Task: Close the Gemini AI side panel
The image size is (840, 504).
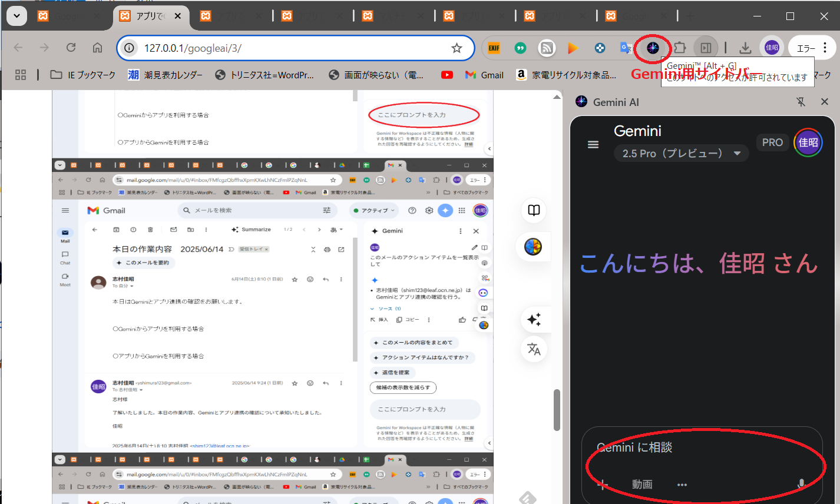Action: coord(824,102)
